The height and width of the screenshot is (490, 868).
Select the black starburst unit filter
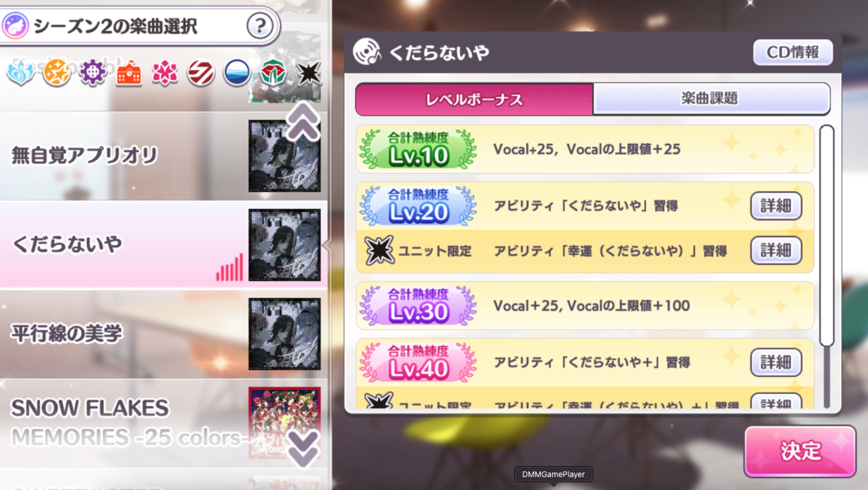[310, 73]
